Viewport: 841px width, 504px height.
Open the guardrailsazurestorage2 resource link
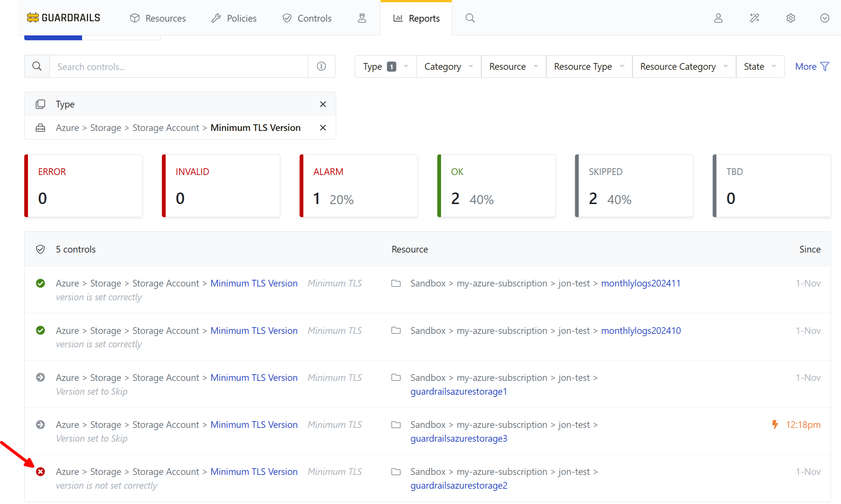click(459, 485)
